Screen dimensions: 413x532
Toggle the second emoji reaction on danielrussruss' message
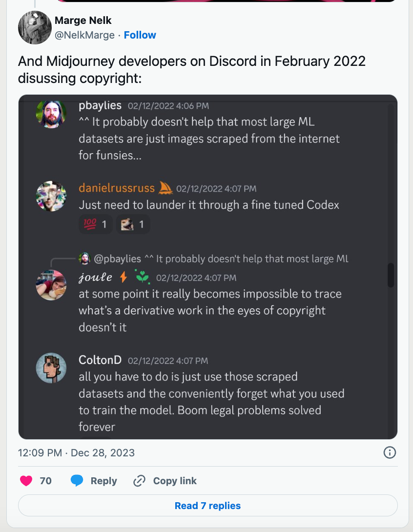(x=133, y=225)
